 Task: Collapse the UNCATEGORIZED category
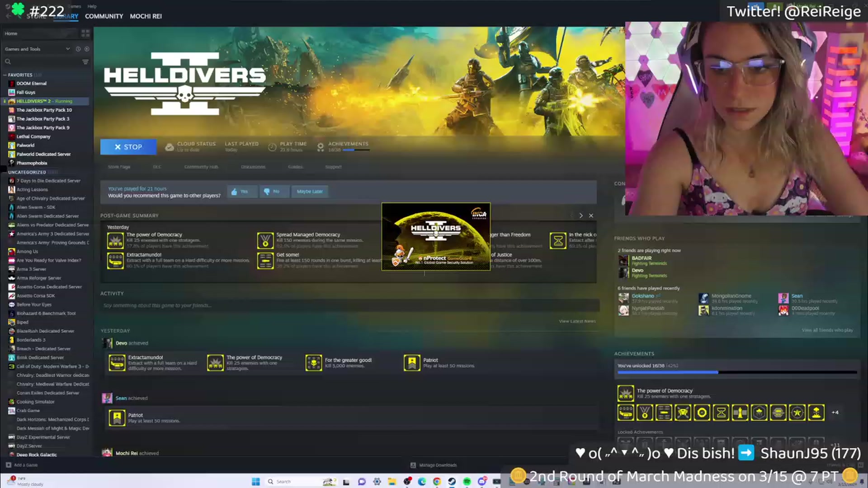tap(5, 172)
